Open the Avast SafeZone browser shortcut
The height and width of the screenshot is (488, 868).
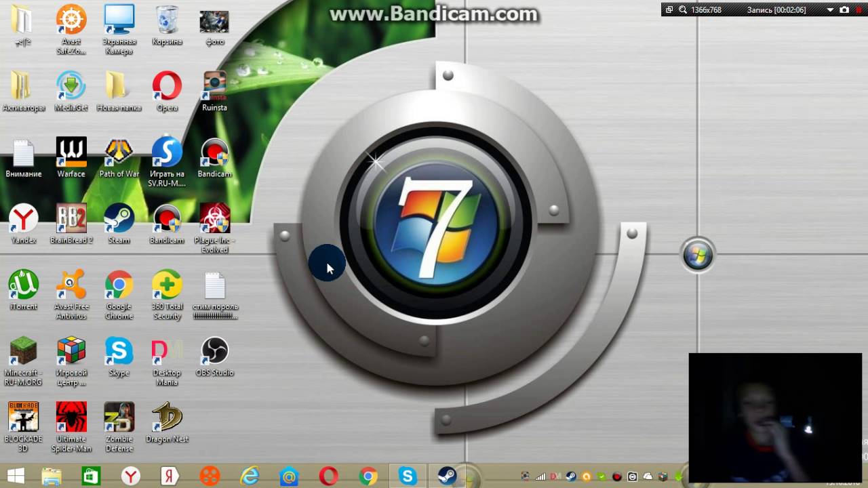tap(71, 29)
